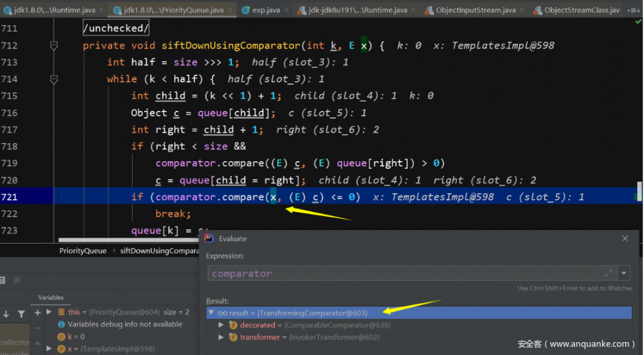This screenshot has height=355, width=644.
Task: Select the 'this = {PriorityQueue@604}' variable row
Action: click(123, 312)
